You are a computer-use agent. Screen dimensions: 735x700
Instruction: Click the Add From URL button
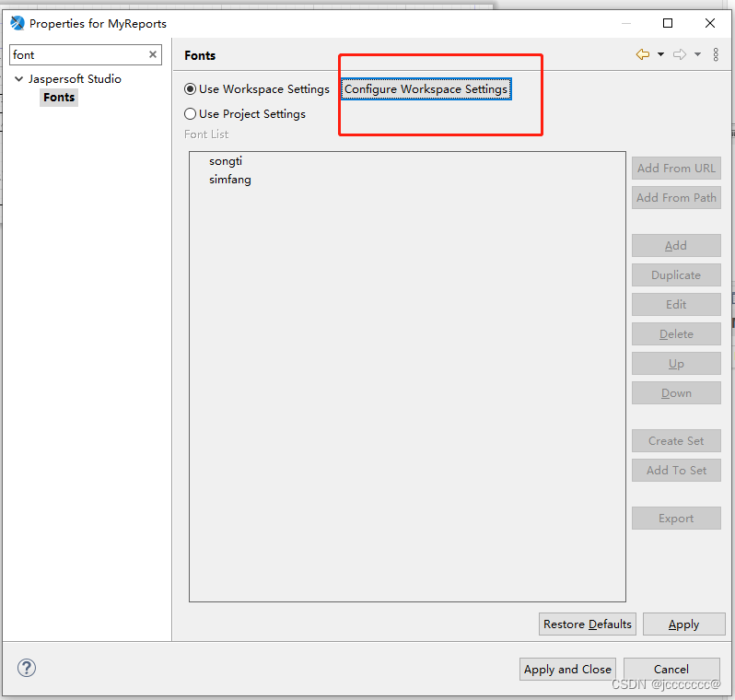pos(676,168)
